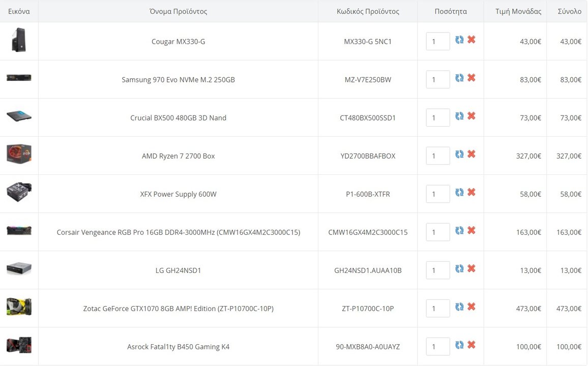Screen dimensions: 588x366
Task: Click the Samsung 970 Evo thumbnail
Action: [19, 78]
